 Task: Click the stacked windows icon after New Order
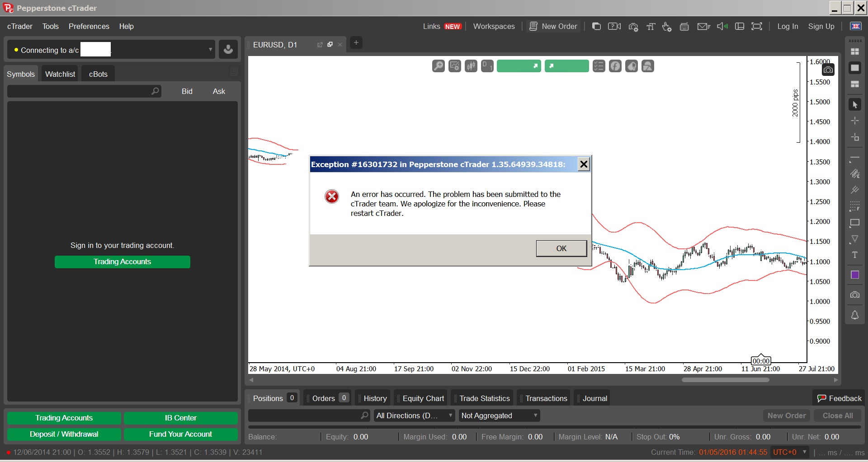pos(596,27)
